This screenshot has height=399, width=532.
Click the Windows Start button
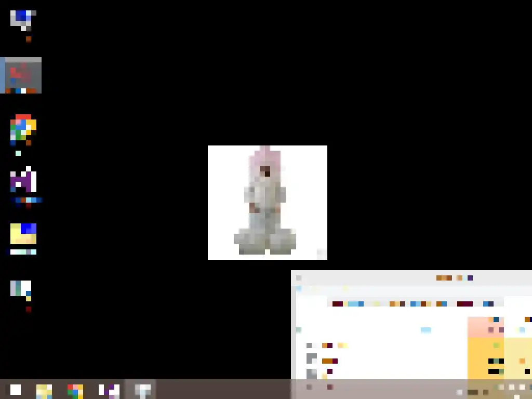(15, 390)
